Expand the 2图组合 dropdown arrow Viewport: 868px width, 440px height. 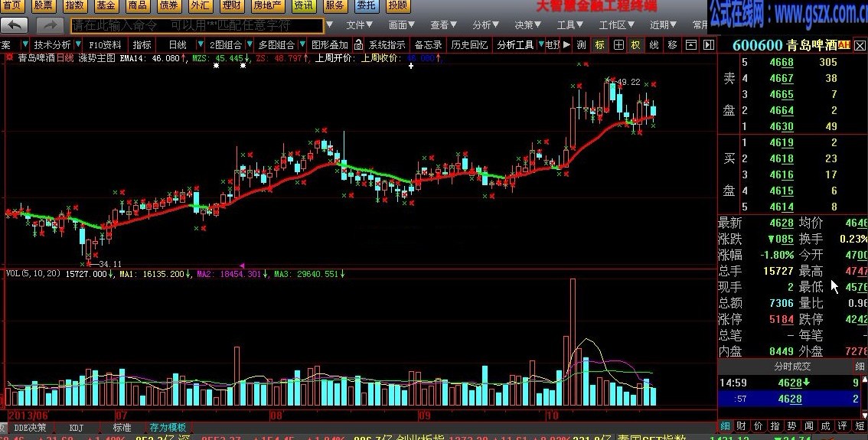[x=250, y=44]
